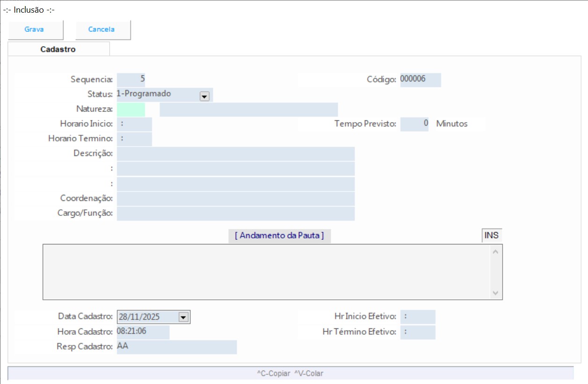This screenshot has height=384, width=588.
Task: Click the Cancela button
Action: coord(102,30)
